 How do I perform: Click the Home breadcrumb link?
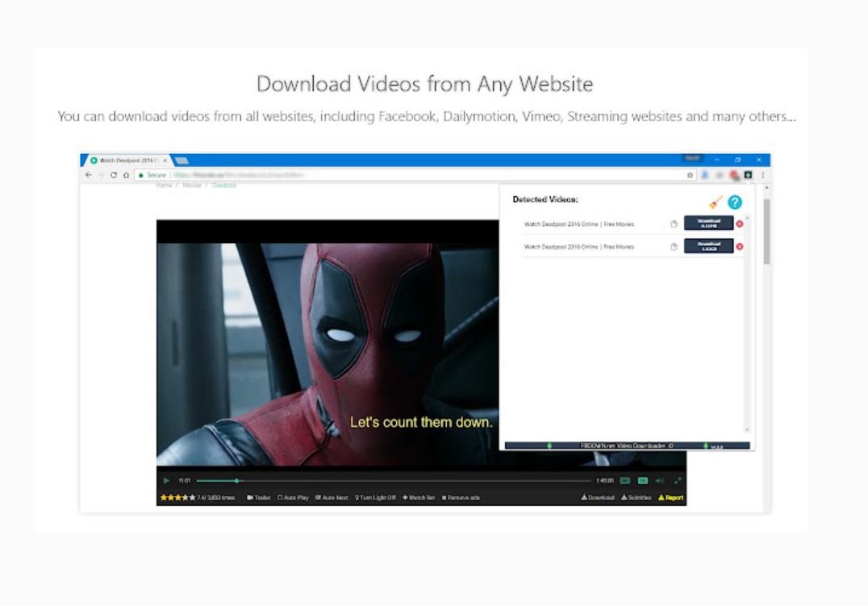point(164,185)
